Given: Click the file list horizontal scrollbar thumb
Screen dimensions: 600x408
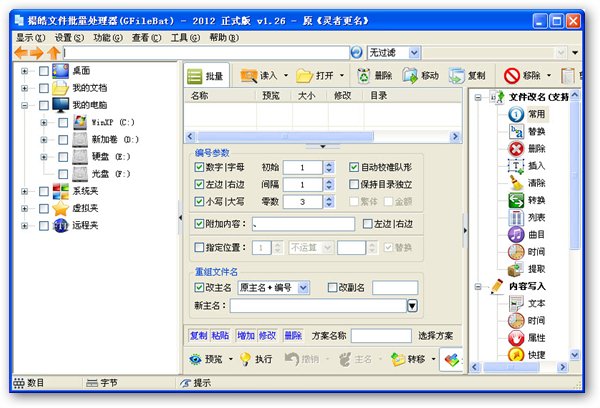Looking at the screenshot, I should click(x=285, y=136).
